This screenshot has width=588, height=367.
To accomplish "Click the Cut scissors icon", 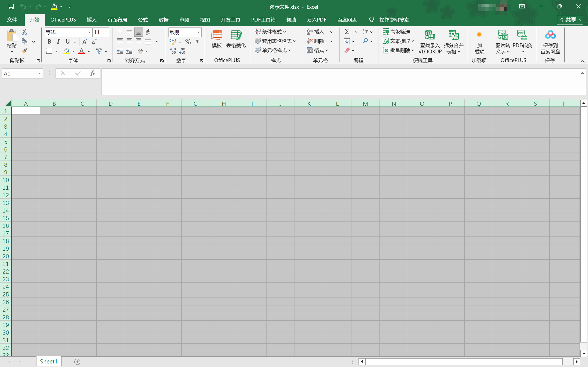I will point(24,32).
